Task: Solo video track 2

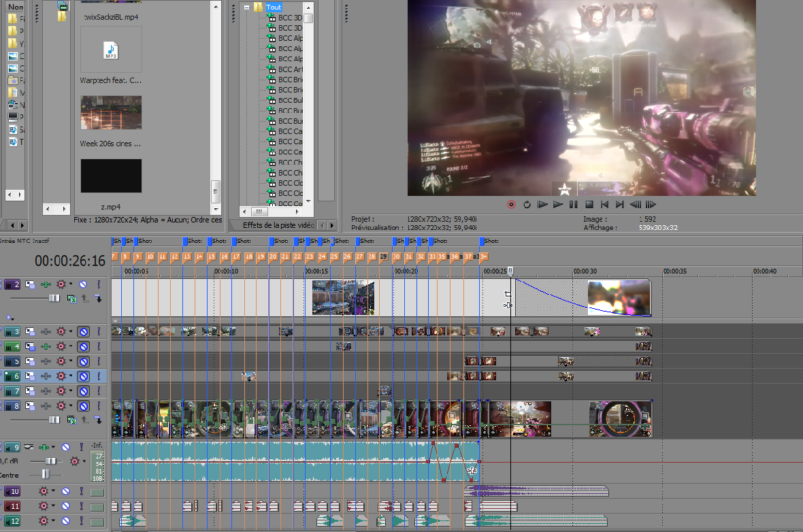Action: [98, 284]
